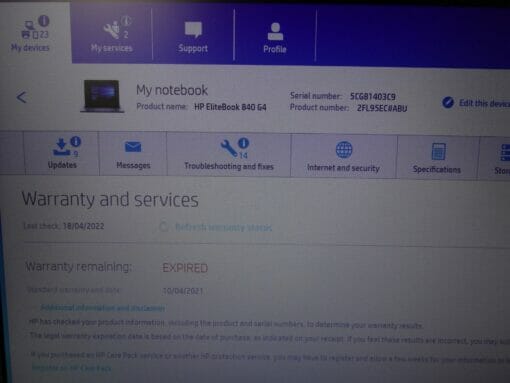Click product name HP EliteBook 840 G4
The image size is (510, 383).
tap(230, 107)
